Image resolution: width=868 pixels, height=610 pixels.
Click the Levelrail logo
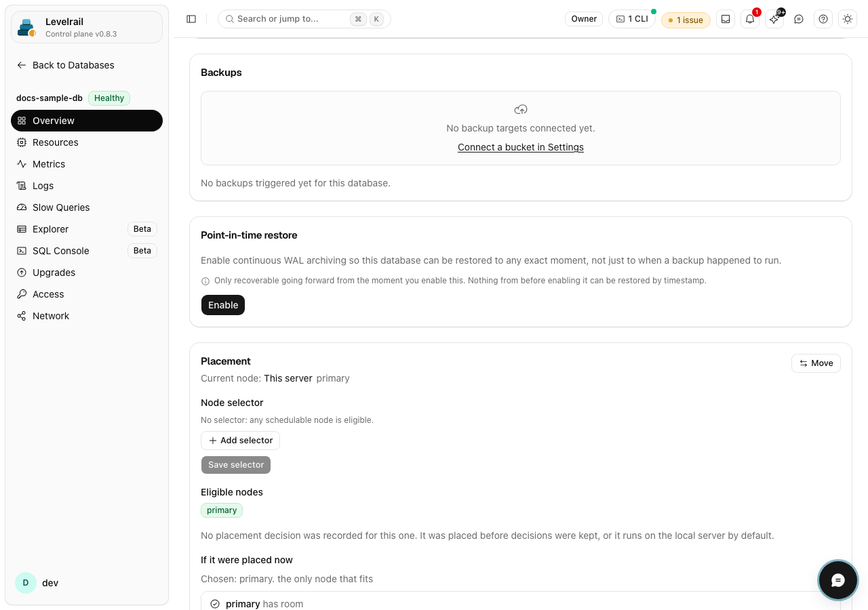click(x=26, y=27)
